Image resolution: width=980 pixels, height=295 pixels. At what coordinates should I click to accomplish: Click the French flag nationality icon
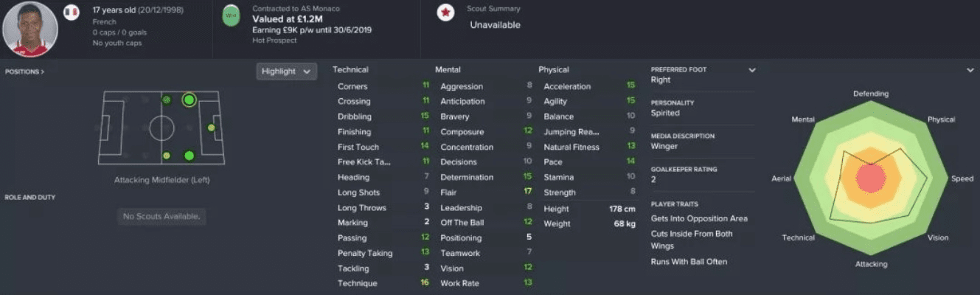coord(71,13)
